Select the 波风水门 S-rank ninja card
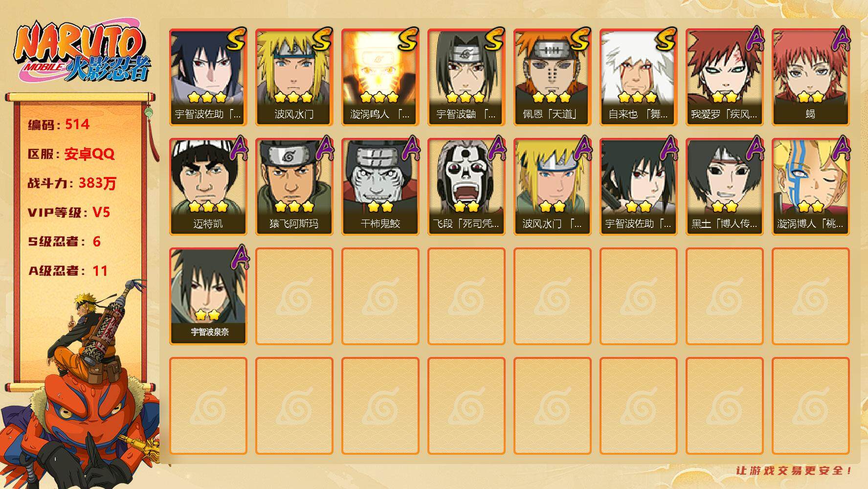 point(294,77)
